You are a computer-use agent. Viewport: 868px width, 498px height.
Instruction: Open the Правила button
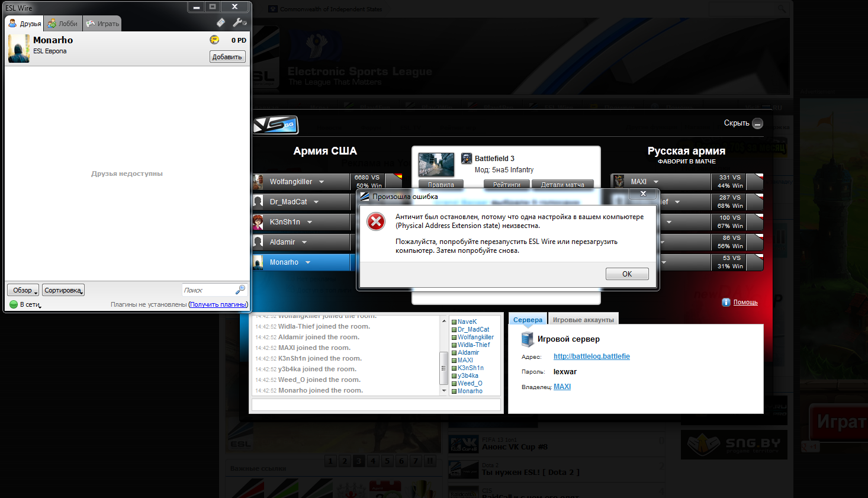click(441, 184)
